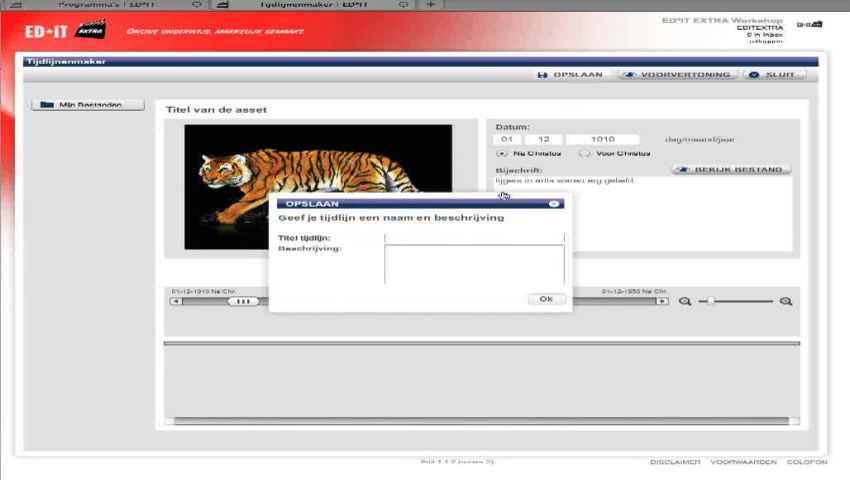Click into the Beschrijving text area
Screen dimensions: 850x480
pos(474,264)
